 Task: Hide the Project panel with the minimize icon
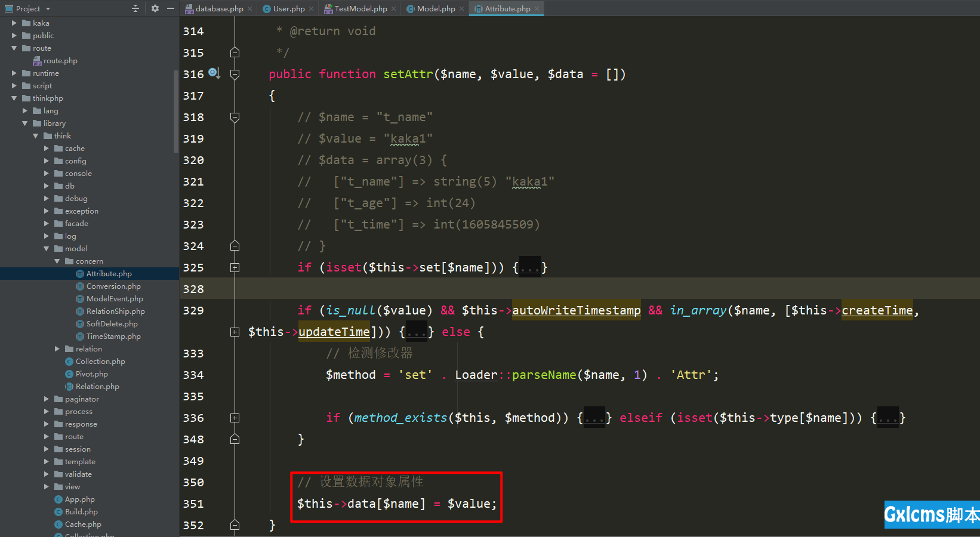(171, 8)
